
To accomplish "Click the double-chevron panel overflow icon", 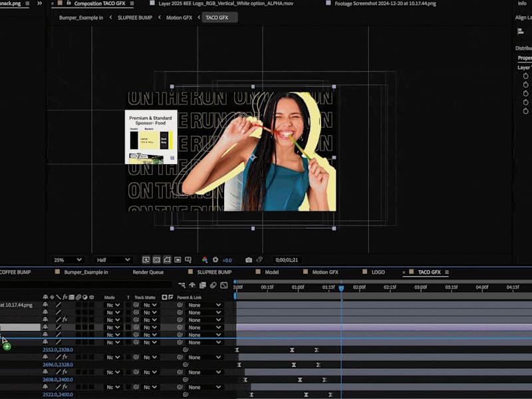I will point(40,3).
